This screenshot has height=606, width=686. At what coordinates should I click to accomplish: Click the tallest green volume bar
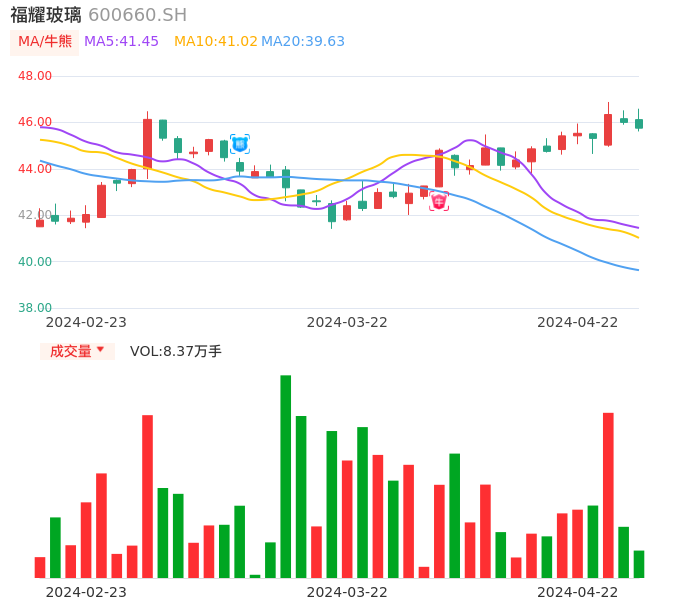(286, 476)
